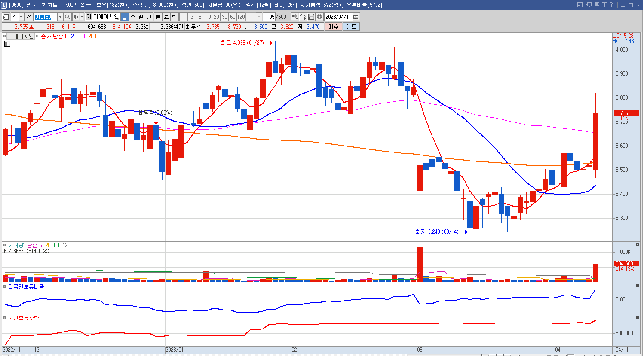Collapse 기관보유수량 panel with right box

pyautogui.click(x=638, y=317)
